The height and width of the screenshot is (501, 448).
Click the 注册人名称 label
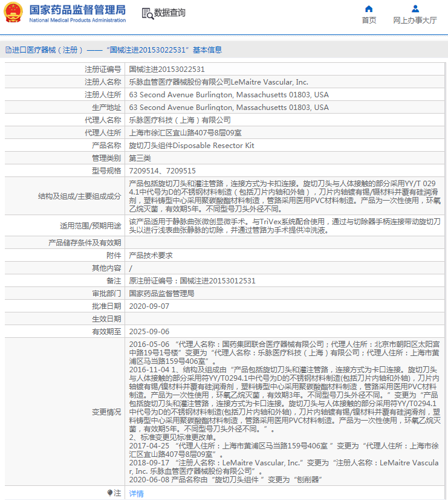(x=103, y=82)
